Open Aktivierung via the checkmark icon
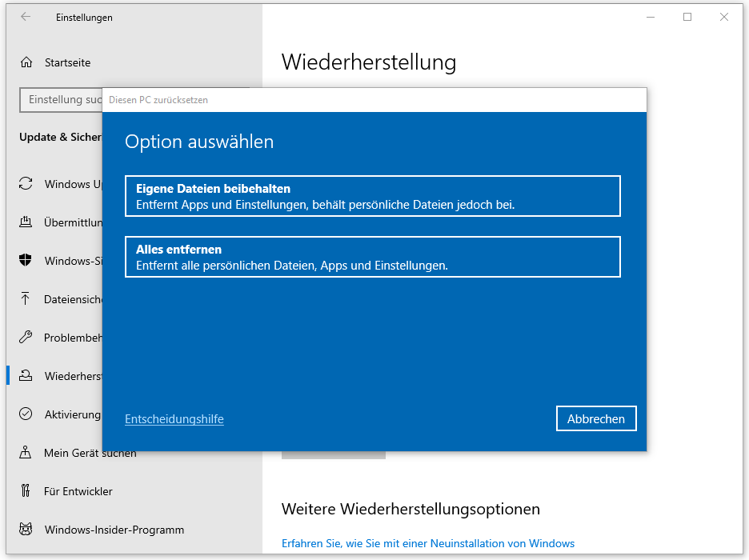The image size is (749, 560). (26, 414)
